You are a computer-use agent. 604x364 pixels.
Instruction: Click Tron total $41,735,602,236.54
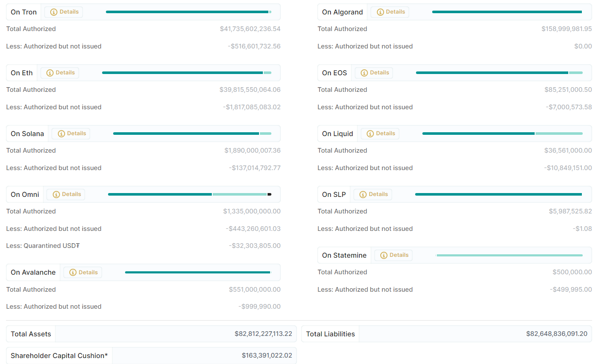(x=250, y=29)
